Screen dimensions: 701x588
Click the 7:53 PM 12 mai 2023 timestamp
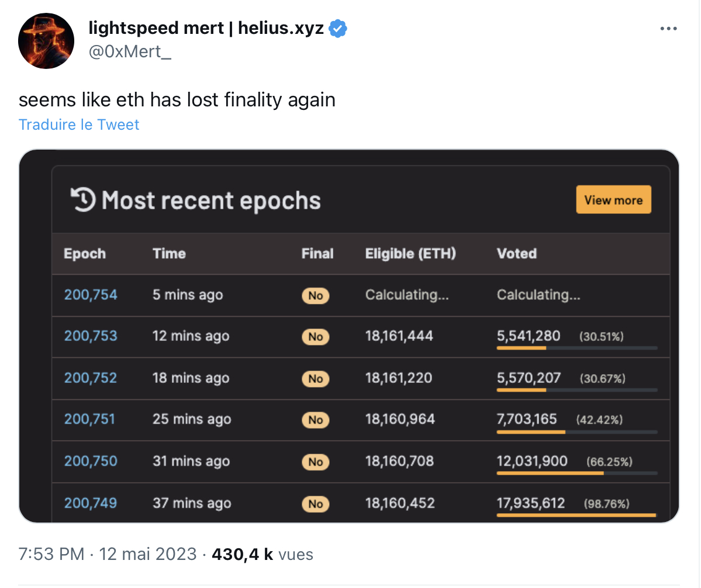(108, 555)
